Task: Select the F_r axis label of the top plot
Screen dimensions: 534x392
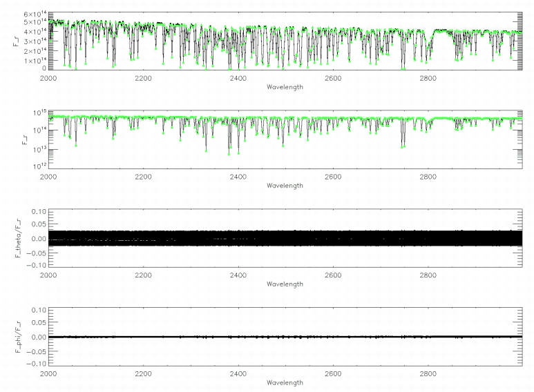Action: pyautogui.click(x=17, y=41)
